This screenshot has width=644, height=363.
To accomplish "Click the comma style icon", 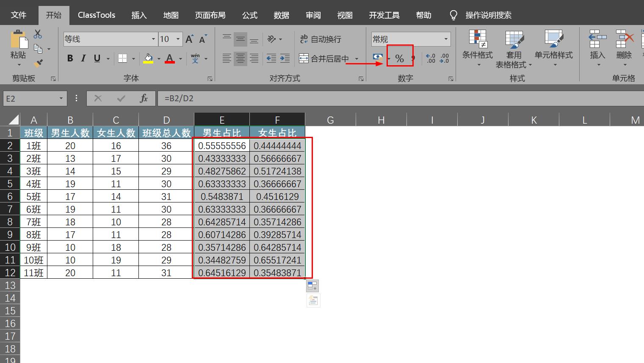I will coord(413,58).
